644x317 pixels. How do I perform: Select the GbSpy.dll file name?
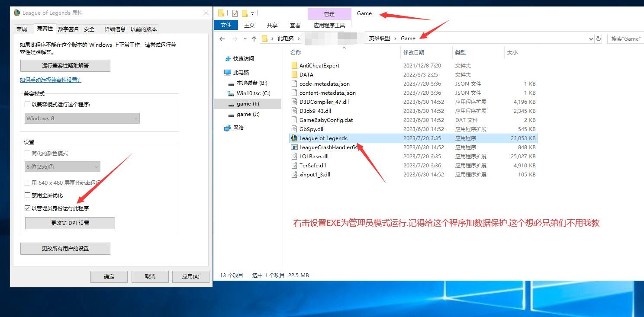coord(311,129)
